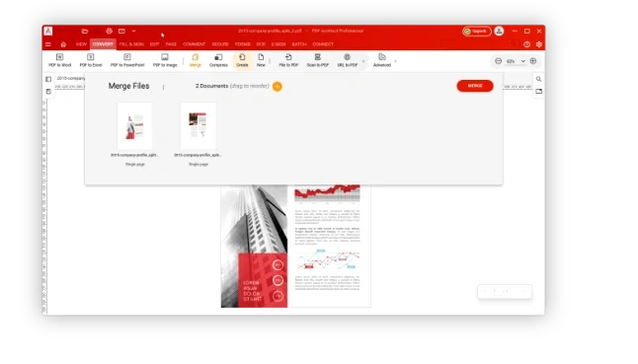Image resolution: width=638 pixels, height=364 pixels.
Task: Click the search magnifier on right sidebar
Action: pos(538,79)
